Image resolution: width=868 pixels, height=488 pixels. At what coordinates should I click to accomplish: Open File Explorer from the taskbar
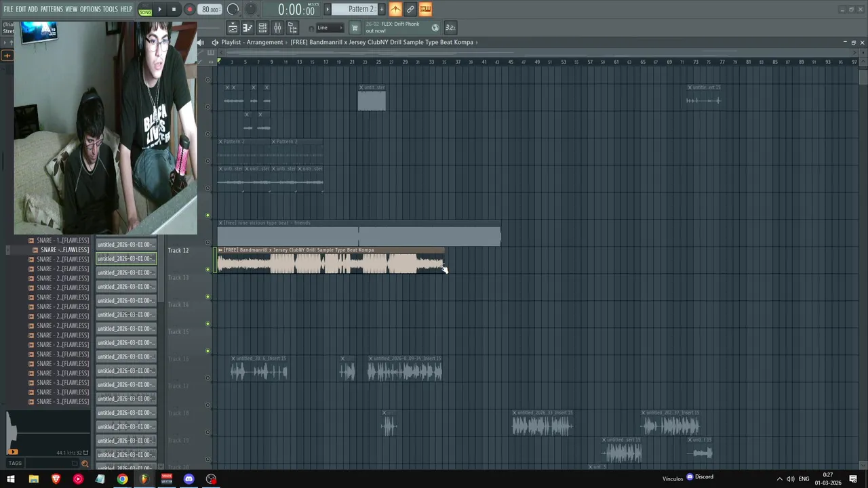coord(33,479)
